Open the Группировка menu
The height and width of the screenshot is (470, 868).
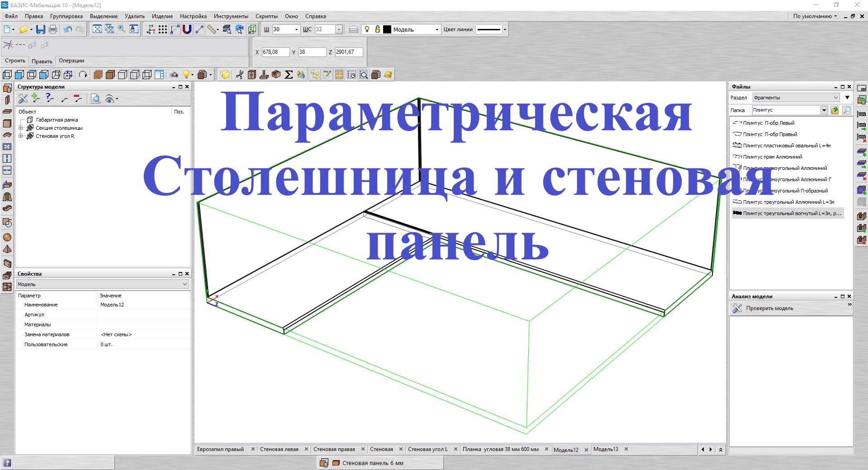[x=66, y=16]
